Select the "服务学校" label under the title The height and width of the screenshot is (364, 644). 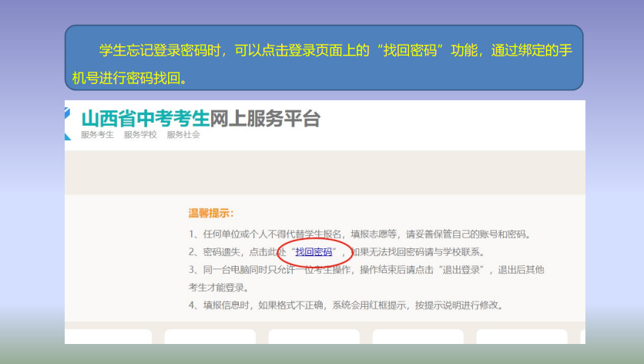[x=140, y=135]
